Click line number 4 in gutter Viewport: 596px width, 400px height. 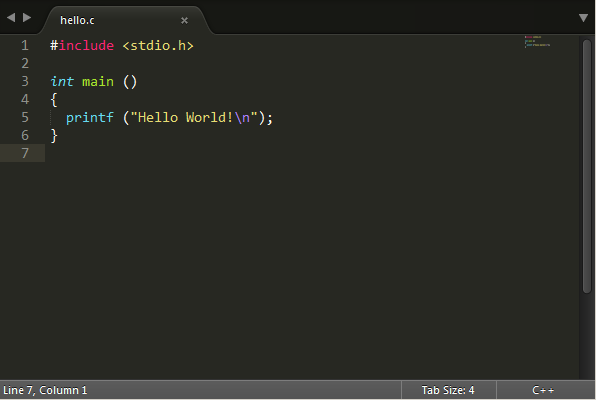[25, 99]
